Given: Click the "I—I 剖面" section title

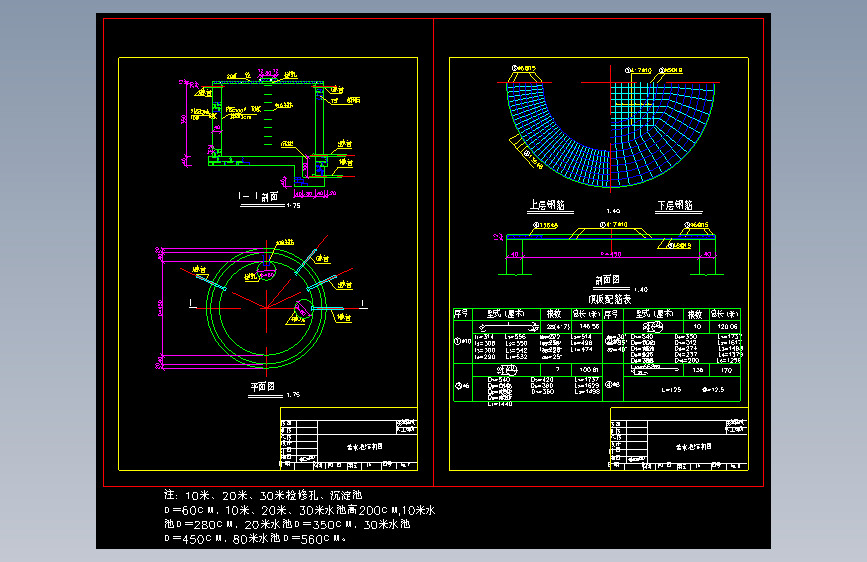Looking at the screenshot, I should [x=259, y=196].
